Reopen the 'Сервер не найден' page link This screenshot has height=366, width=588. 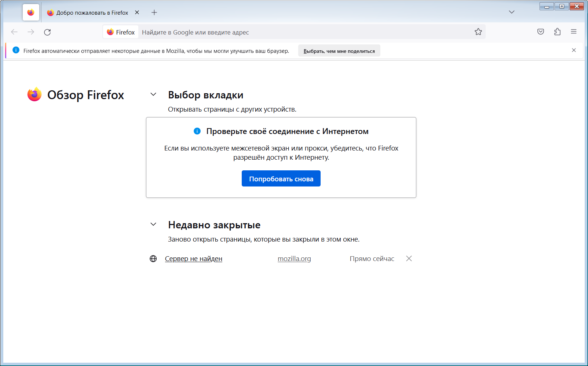point(193,259)
